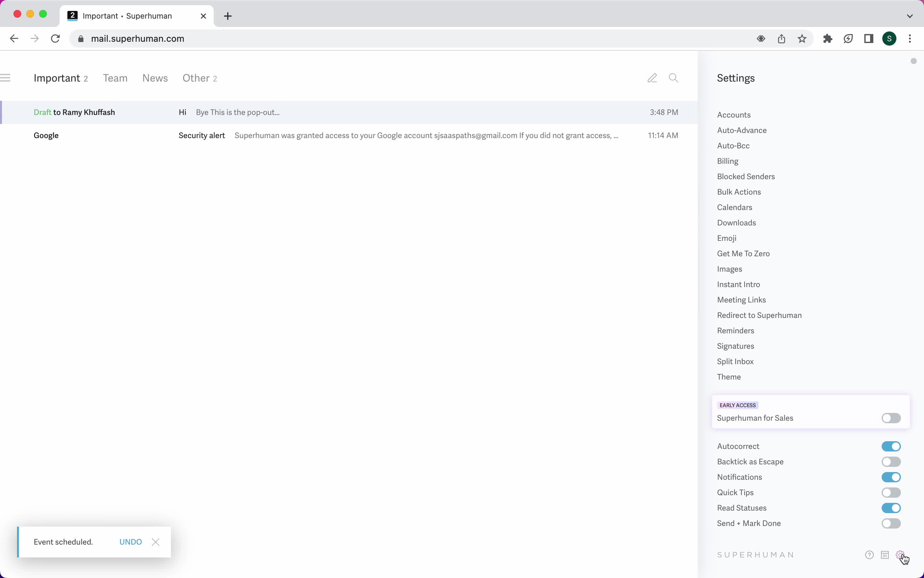Screen dimensions: 924x578
Task: Turn off Autocorrect toggle
Action: pyautogui.click(x=891, y=446)
